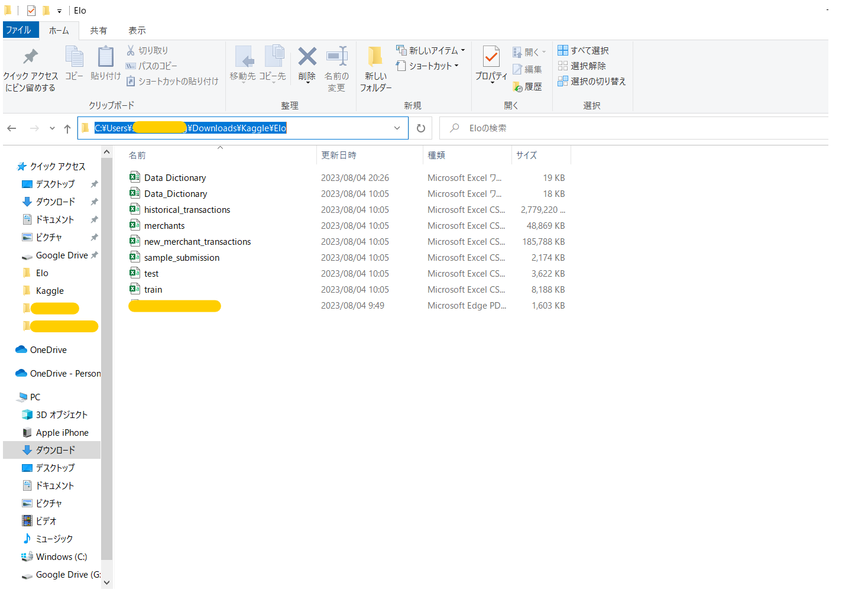The width and height of the screenshot is (868, 596).
Task: Select the merchants CSV file
Action: [164, 226]
